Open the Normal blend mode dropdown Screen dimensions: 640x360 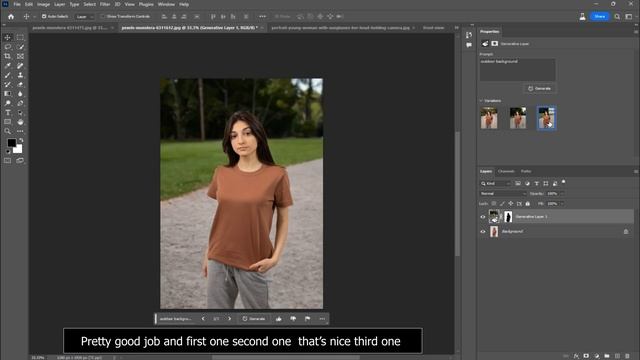503,193
